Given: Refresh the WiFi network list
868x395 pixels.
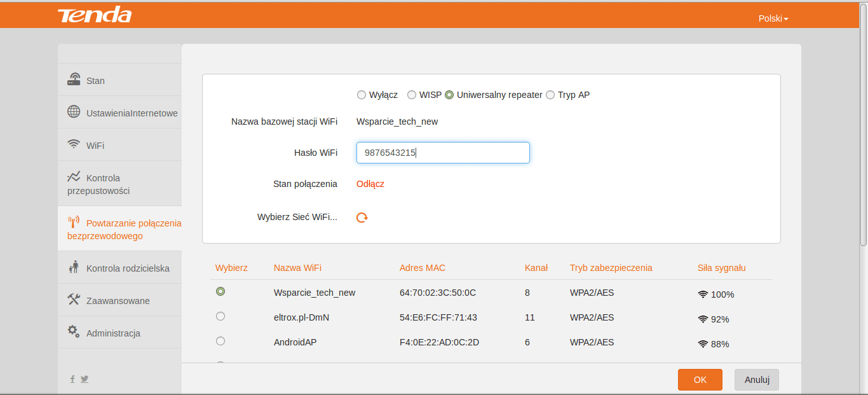Looking at the screenshot, I should pyautogui.click(x=362, y=218).
